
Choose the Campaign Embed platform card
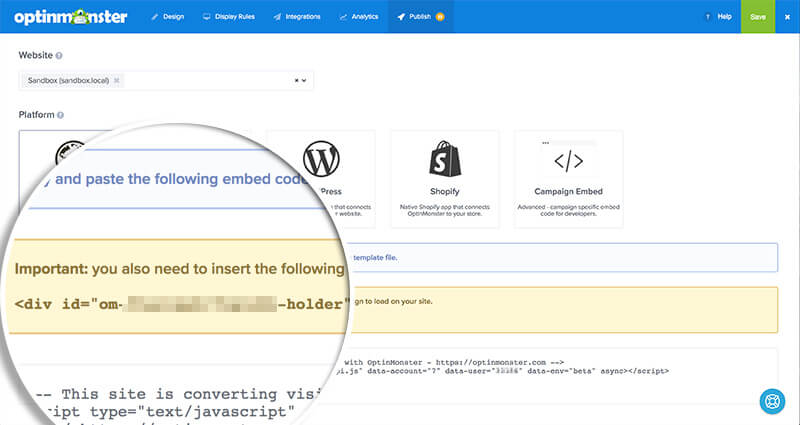[568, 179]
